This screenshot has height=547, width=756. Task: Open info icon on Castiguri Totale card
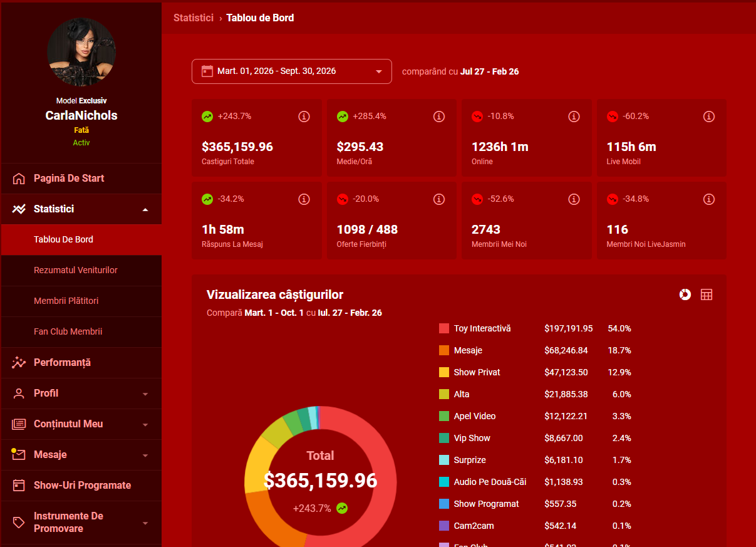point(304,117)
